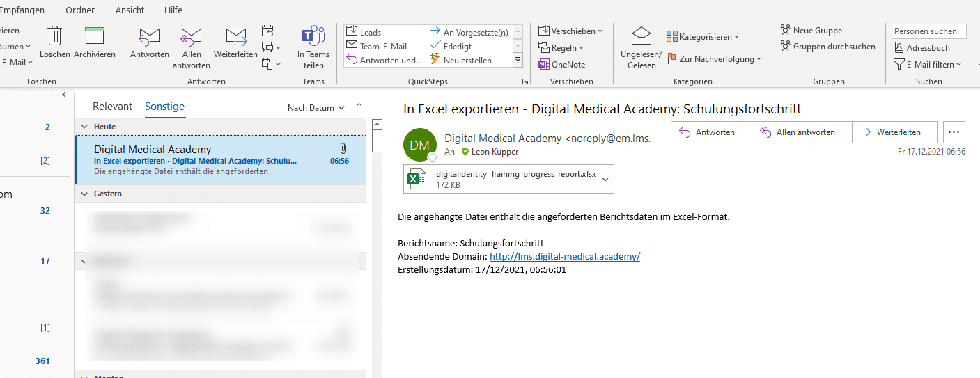Viewport: 980px width, 378px height.
Task: Click the folder count 361
Action: 42,361
